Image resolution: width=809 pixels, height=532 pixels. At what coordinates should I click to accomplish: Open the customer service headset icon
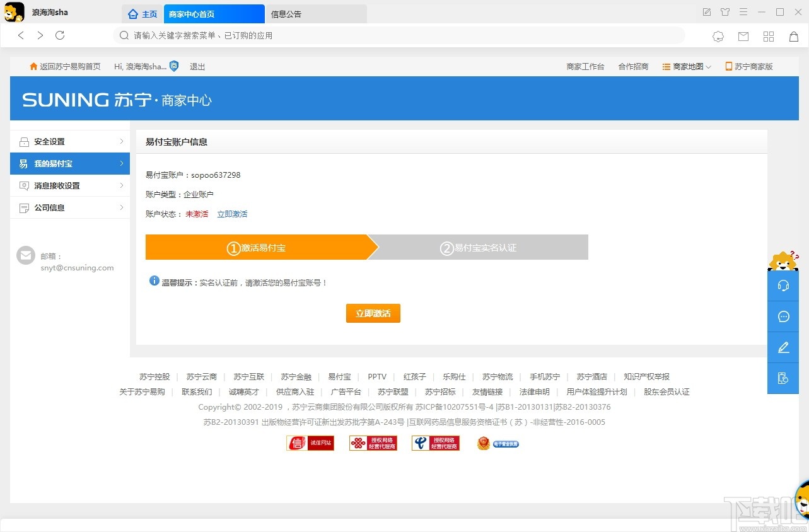[x=783, y=285]
